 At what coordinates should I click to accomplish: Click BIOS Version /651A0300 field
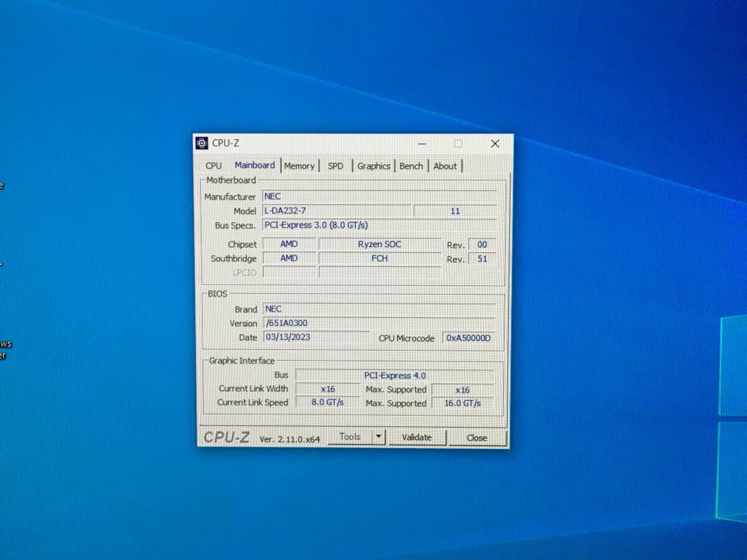point(379,324)
